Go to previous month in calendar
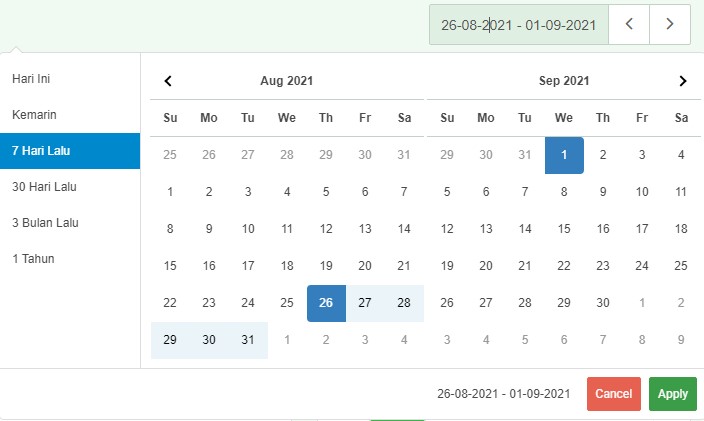This screenshot has height=421, width=704. point(168,81)
